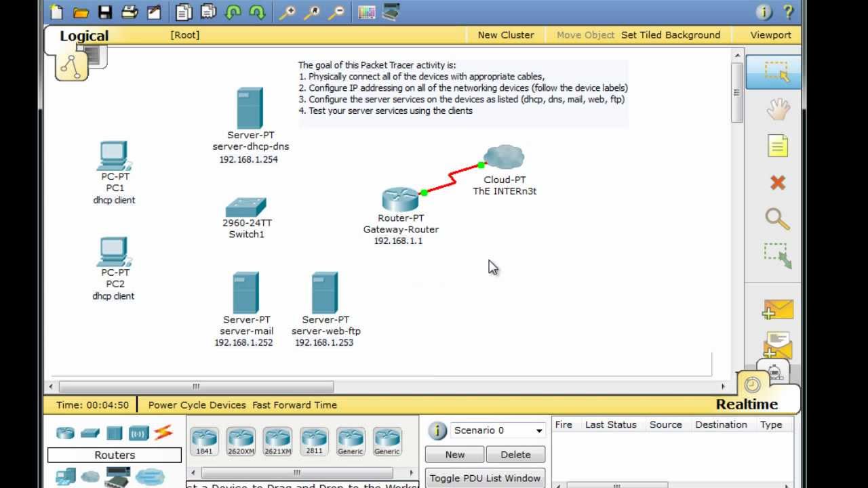
Task: Click Power Cycle Devices
Action: pos(197,405)
